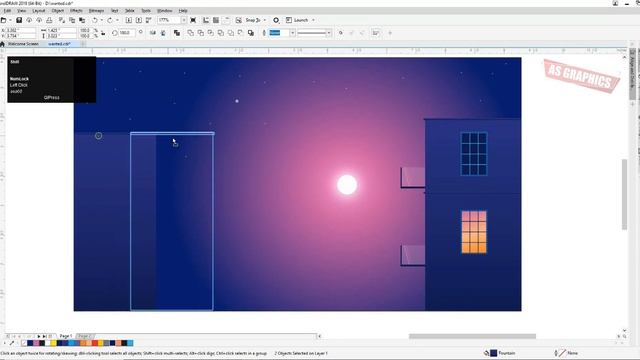Open the Bitmaps menu
Image resolution: width=640 pixels, height=360 pixels.
pos(96,11)
